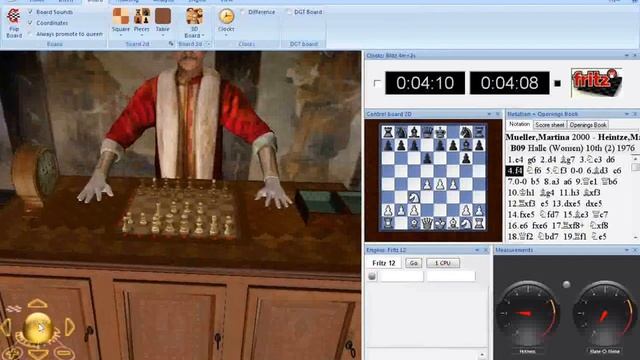Click the black clock 0:04:08

[x=509, y=83]
